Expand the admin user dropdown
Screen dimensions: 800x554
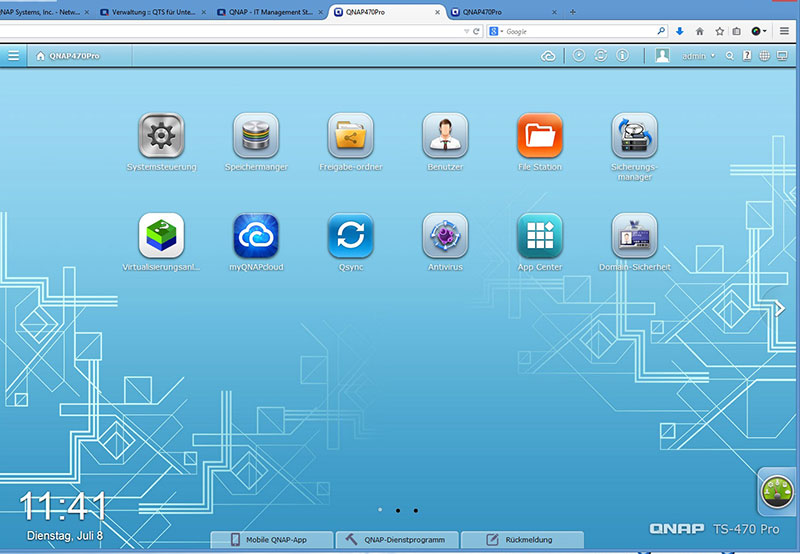(698, 56)
